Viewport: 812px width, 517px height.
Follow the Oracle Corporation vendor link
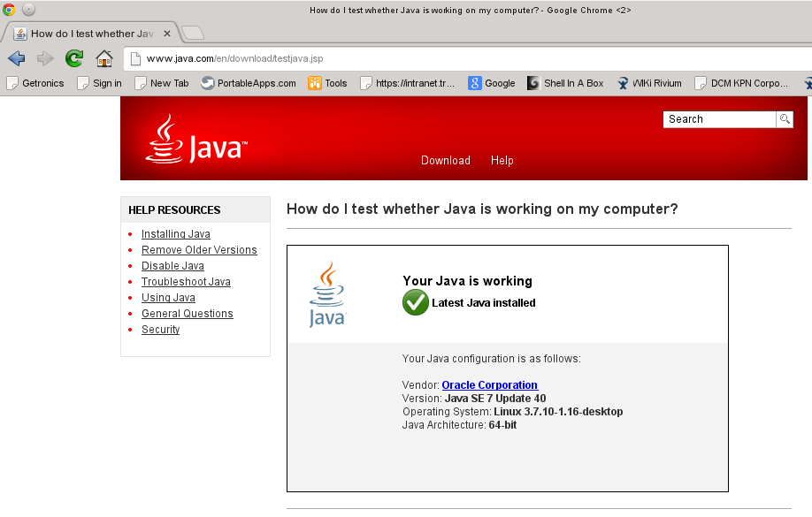490,385
